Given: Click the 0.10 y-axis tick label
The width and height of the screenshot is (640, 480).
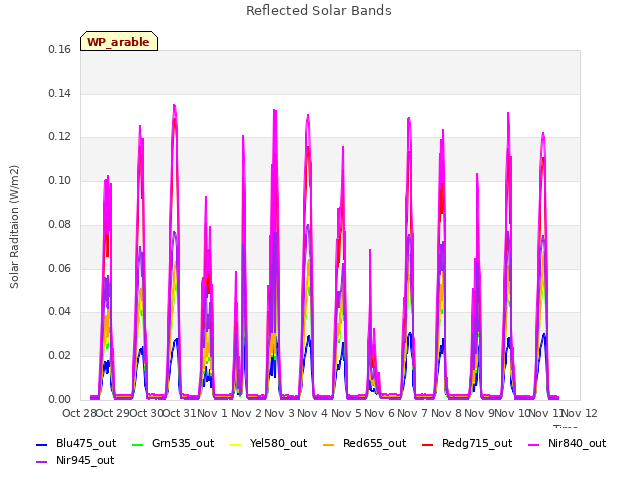Looking at the screenshot, I should [59, 180].
